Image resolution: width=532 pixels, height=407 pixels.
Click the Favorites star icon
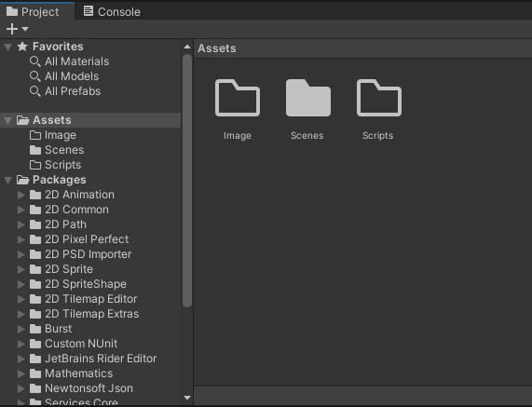[x=22, y=47]
